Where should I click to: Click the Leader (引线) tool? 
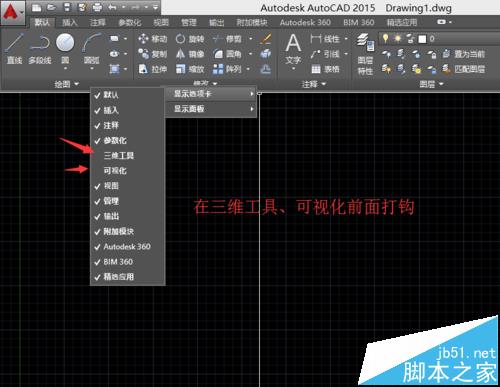tap(325, 54)
